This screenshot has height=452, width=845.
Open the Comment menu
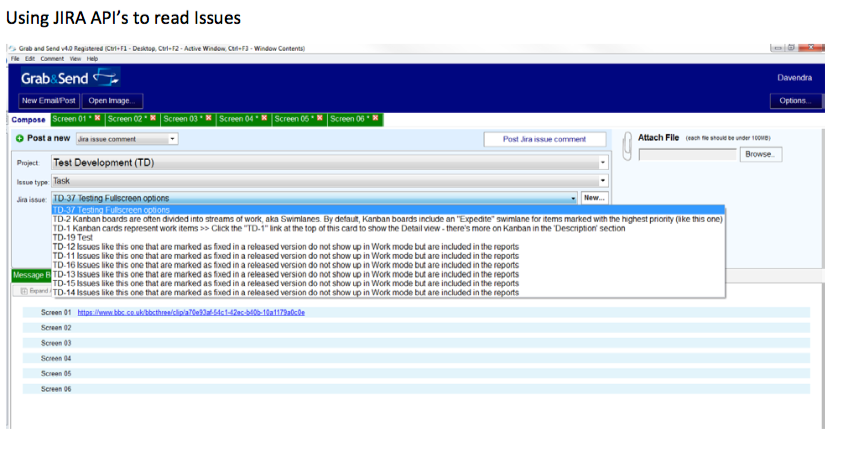point(52,59)
